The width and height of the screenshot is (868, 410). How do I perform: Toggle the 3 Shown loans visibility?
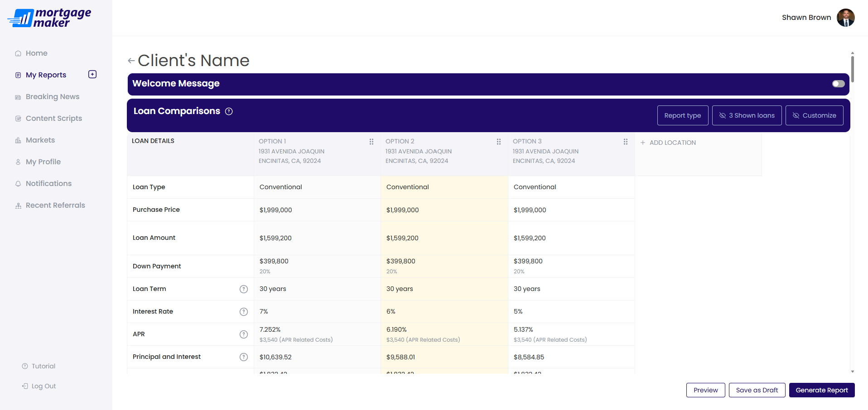[x=747, y=115]
